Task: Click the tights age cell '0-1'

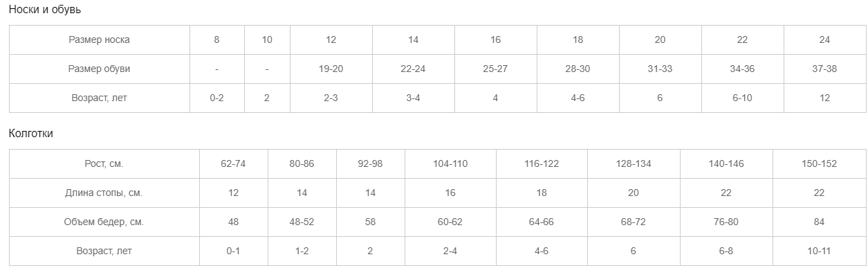Action: point(233,251)
